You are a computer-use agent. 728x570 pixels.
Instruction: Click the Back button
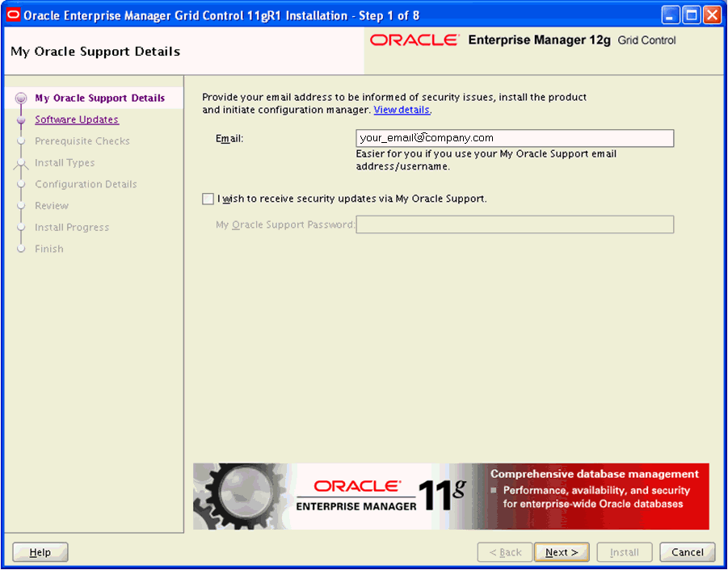[x=505, y=552]
